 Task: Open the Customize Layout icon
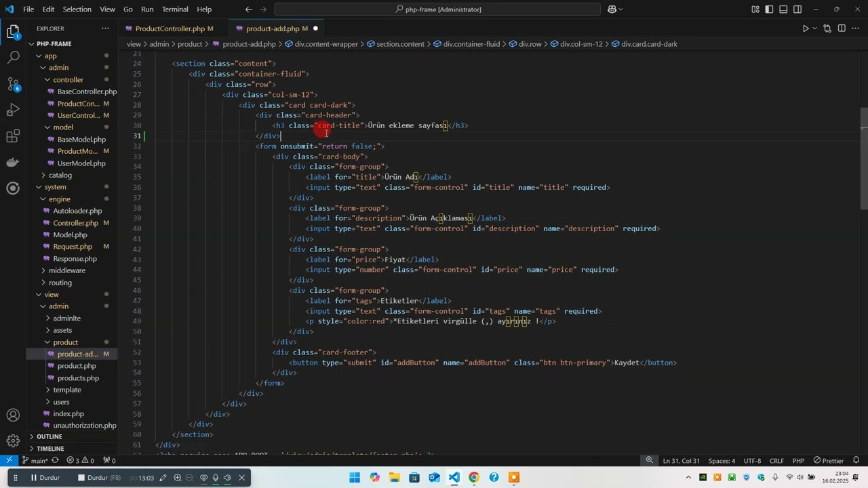point(755,9)
